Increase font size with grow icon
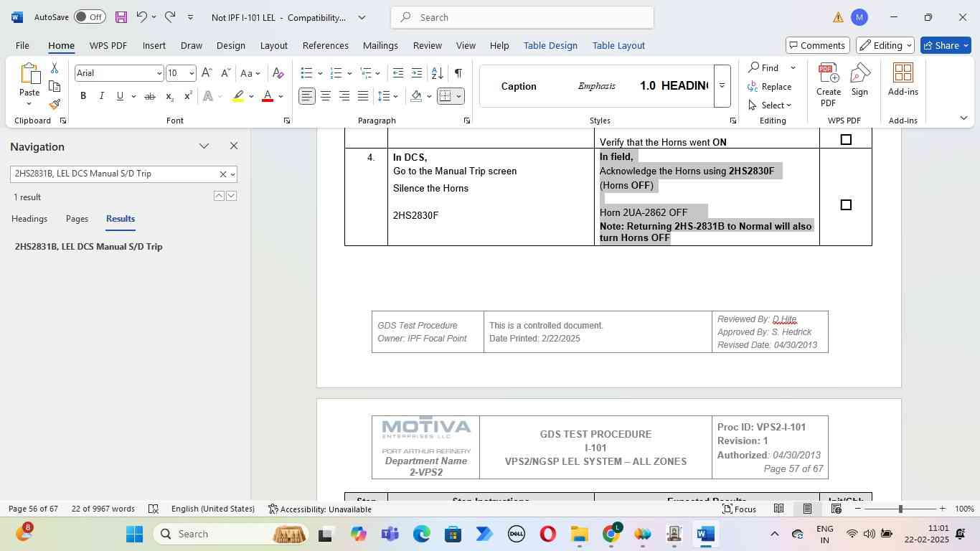 click(x=207, y=73)
